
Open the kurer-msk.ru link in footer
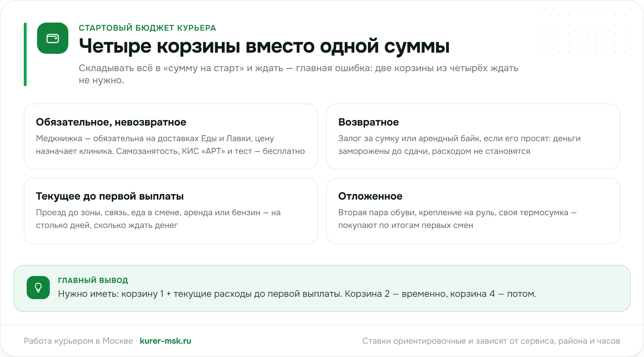[x=165, y=341]
